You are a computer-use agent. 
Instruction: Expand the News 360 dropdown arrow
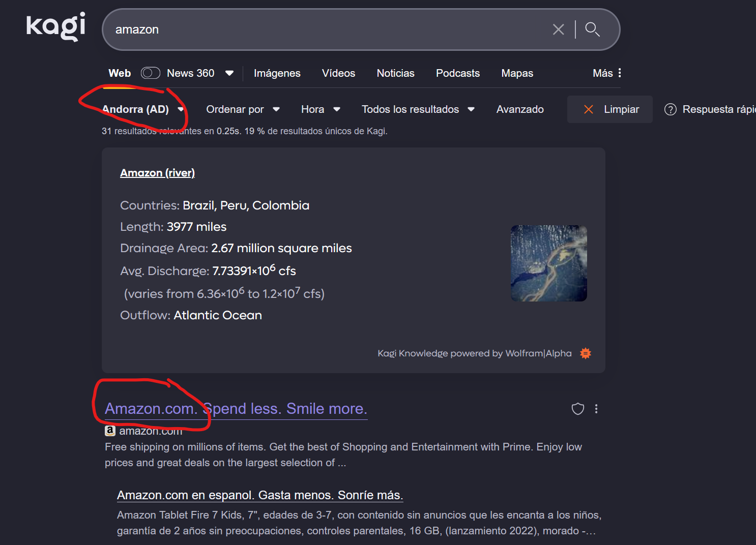[229, 73]
